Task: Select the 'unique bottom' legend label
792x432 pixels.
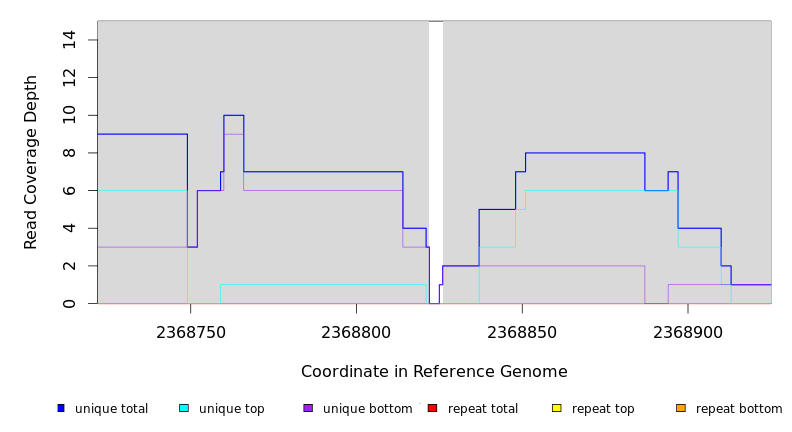Action: coord(367,409)
